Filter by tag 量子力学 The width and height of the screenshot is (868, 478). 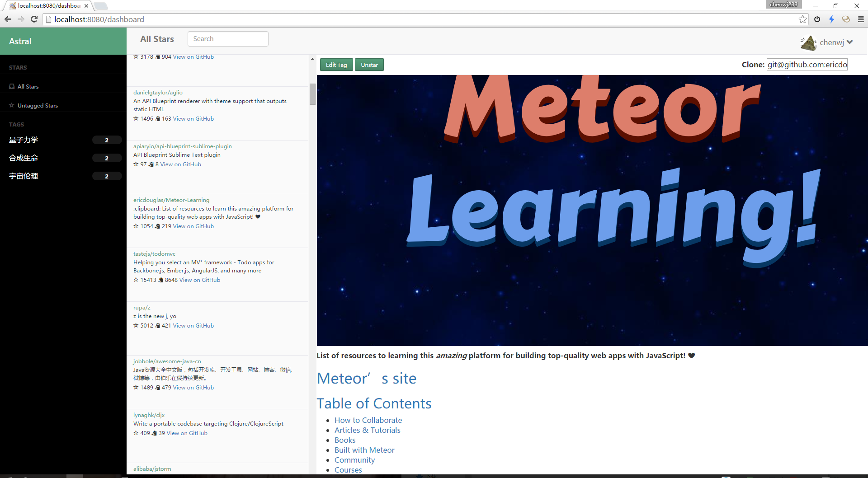coord(24,140)
